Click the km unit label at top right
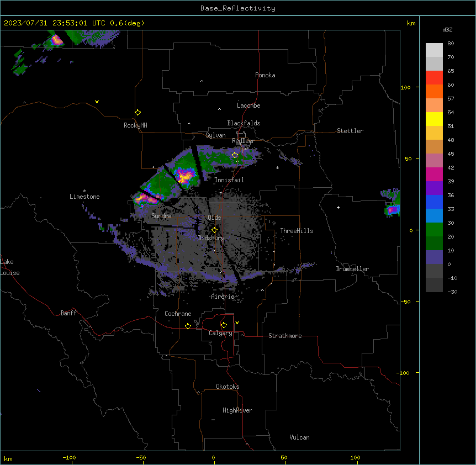The image size is (476, 465). point(411,23)
